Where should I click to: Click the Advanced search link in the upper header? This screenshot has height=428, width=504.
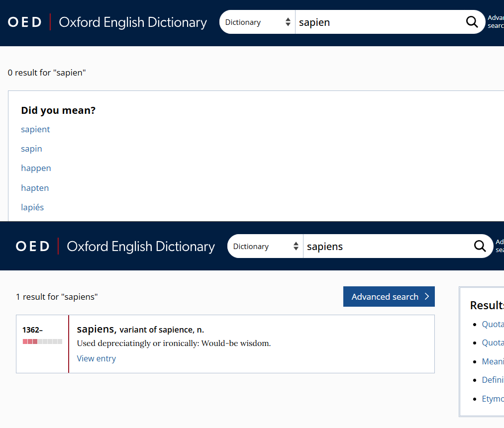(x=496, y=22)
